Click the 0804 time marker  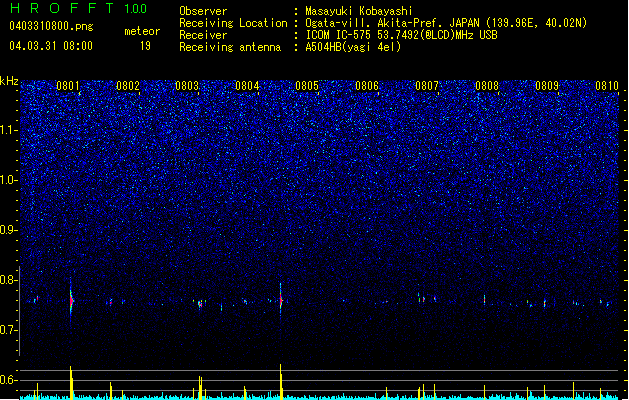(x=247, y=86)
